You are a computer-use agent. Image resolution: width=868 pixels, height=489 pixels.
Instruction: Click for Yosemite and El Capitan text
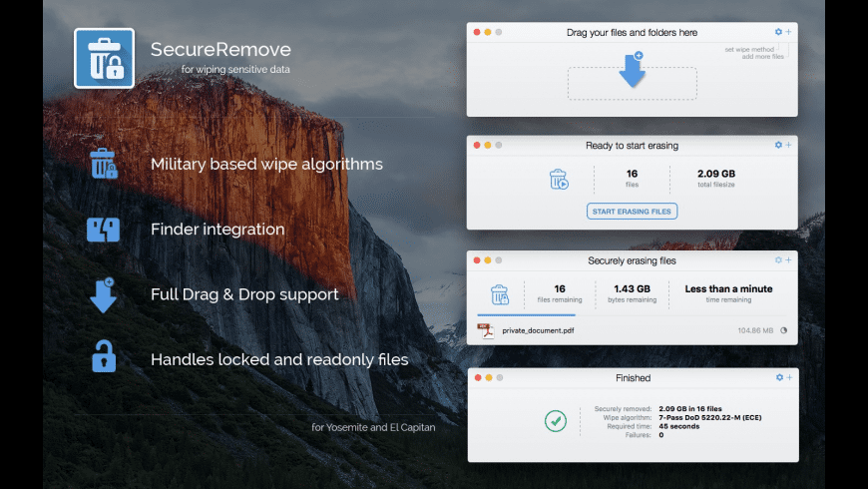[373, 427]
